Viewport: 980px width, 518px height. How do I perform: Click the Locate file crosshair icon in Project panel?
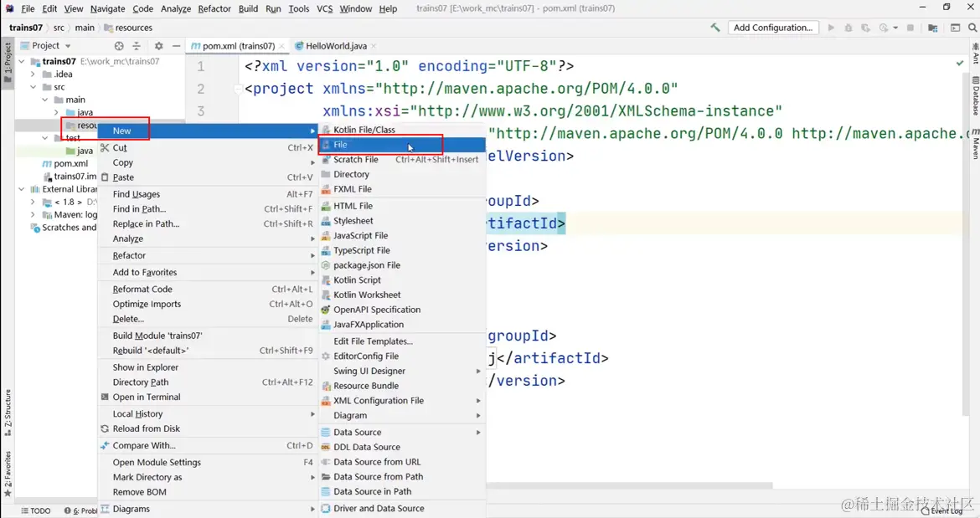point(119,45)
